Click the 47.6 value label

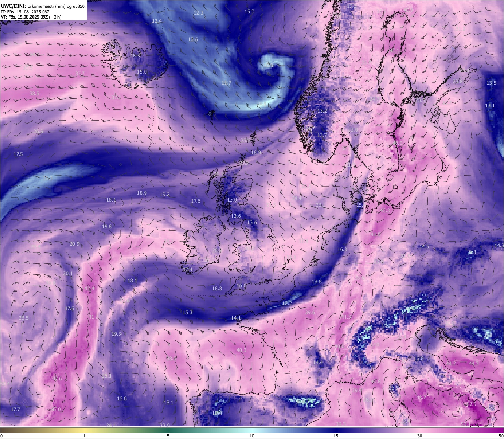pos(57,378)
